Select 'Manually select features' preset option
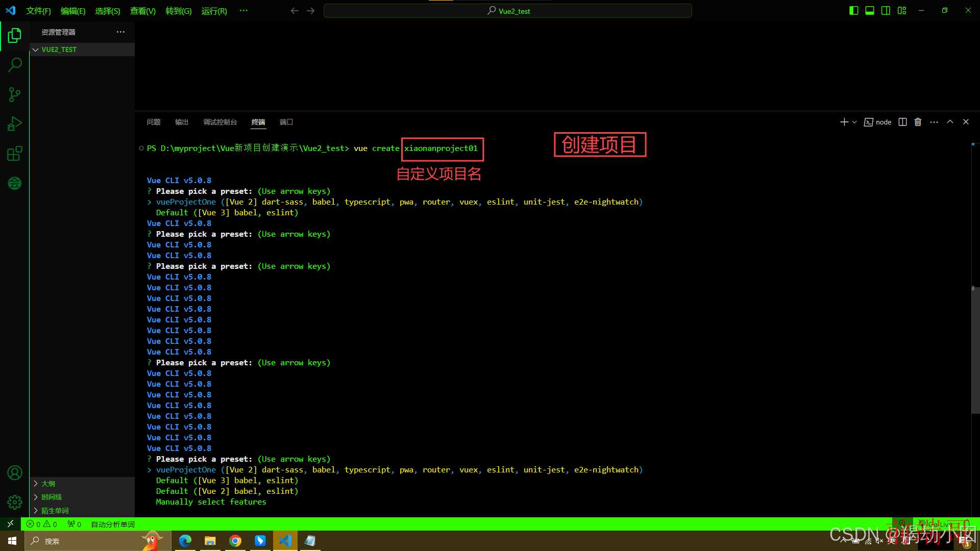 point(211,502)
